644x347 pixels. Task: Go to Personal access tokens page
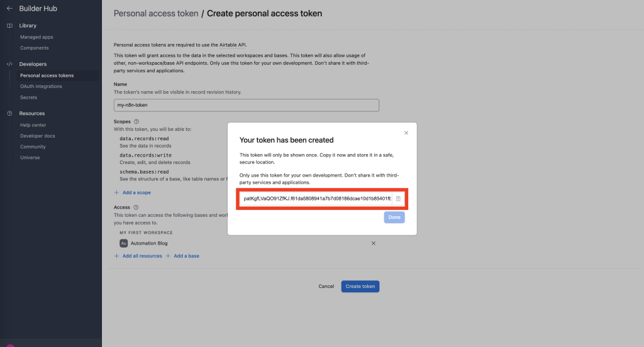(47, 75)
